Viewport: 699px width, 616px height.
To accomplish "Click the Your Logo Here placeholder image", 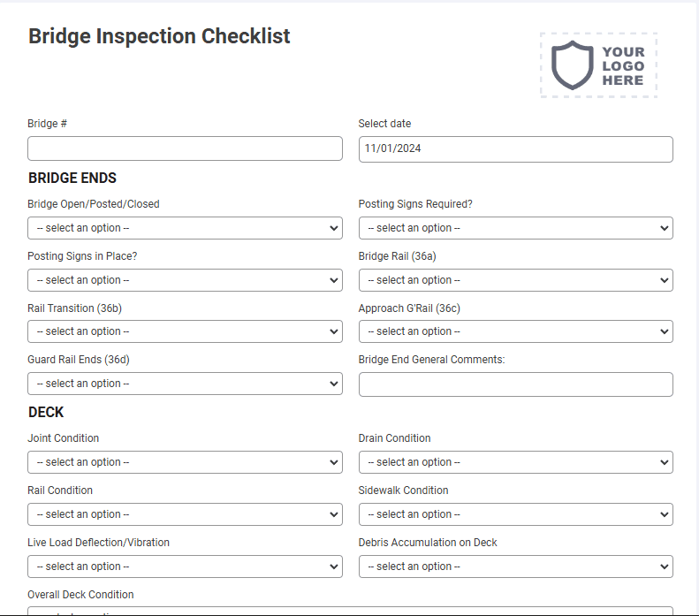I will coord(598,65).
